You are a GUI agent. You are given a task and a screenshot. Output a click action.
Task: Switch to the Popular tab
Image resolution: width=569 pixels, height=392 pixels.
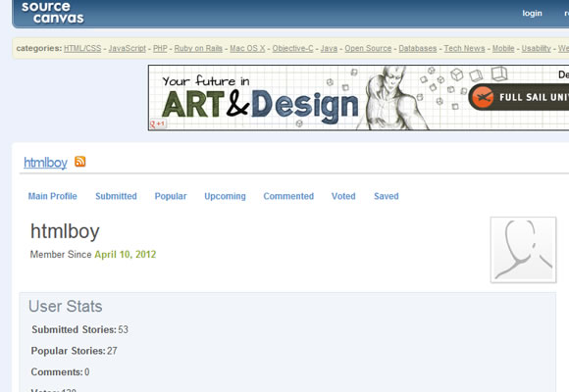[171, 196]
